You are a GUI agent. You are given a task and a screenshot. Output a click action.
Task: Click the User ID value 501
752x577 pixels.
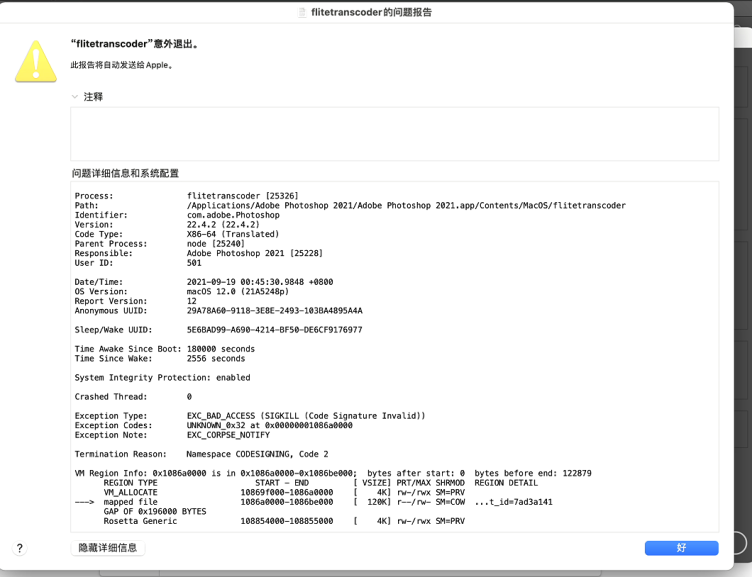point(194,263)
